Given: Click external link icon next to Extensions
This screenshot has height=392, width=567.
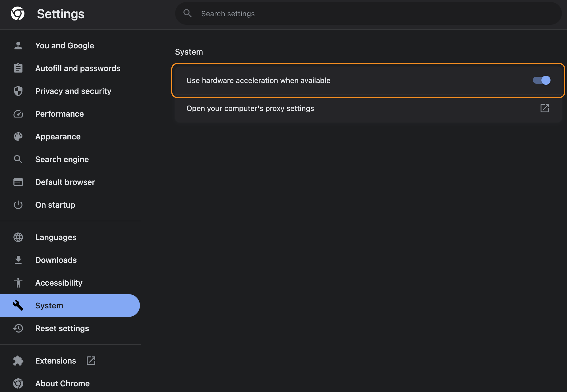Looking at the screenshot, I should point(91,361).
